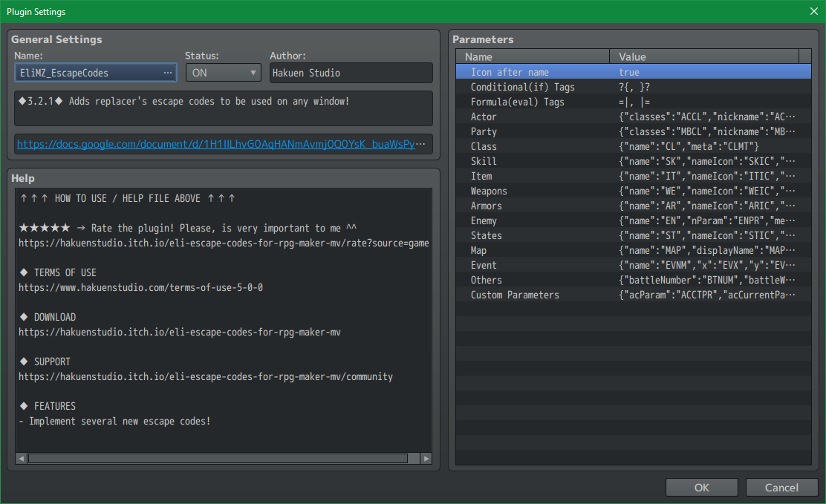Select the Icon after name parameter
Viewport: 826px width, 504px height.
(510, 72)
